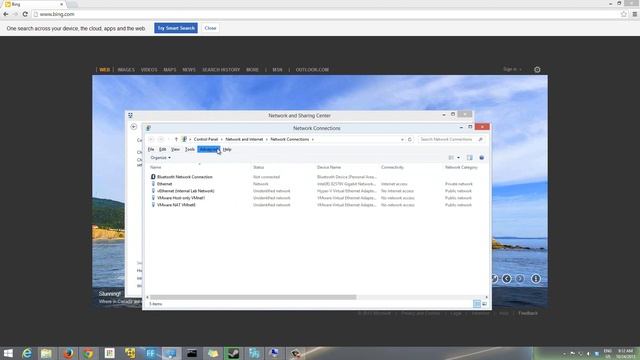Open the change-your-view dropdown arrow

[458, 158]
